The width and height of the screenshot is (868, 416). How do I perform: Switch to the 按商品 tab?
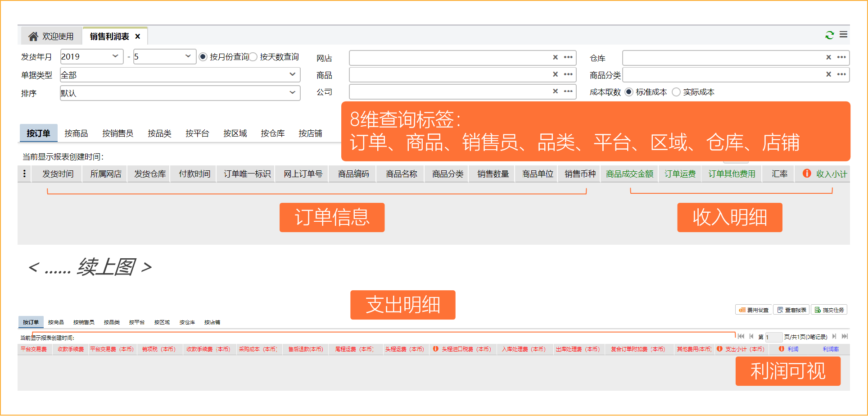pyautogui.click(x=77, y=133)
